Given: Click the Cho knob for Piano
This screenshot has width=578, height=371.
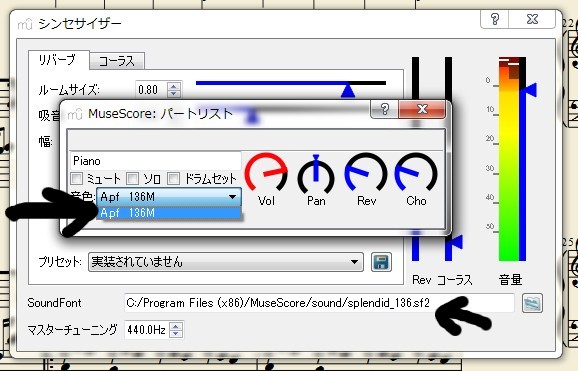Looking at the screenshot, I should [x=416, y=173].
